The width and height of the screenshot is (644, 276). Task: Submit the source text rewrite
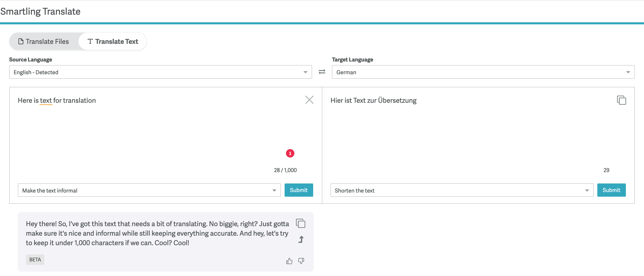299,190
